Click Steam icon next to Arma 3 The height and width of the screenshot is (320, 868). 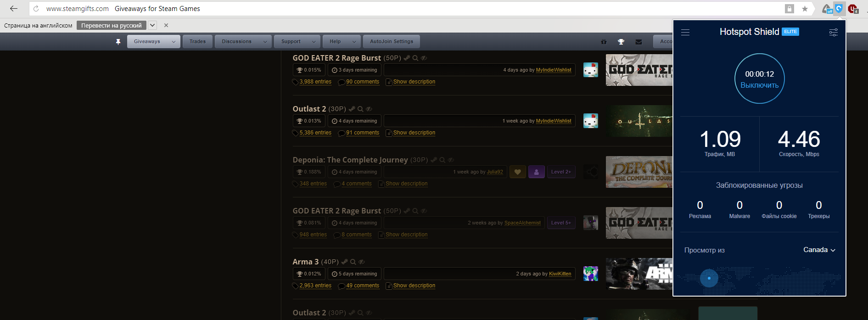click(x=344, y=262)
